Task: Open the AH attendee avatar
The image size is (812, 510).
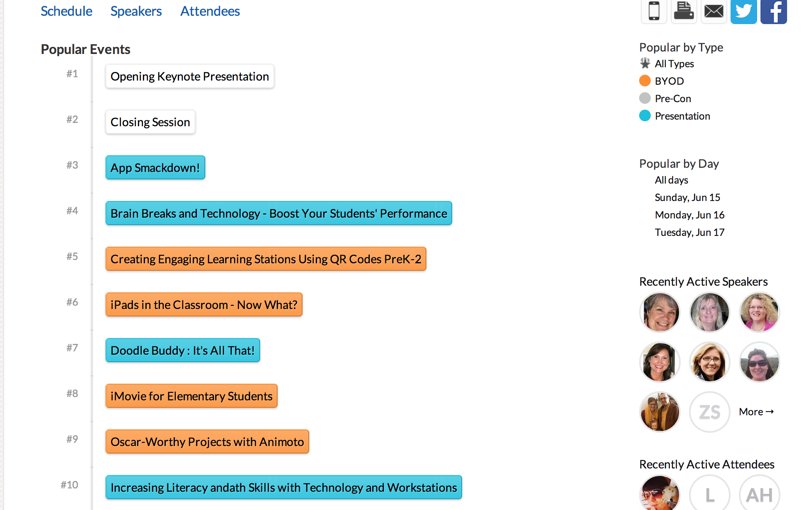Action: click(760, 494)
